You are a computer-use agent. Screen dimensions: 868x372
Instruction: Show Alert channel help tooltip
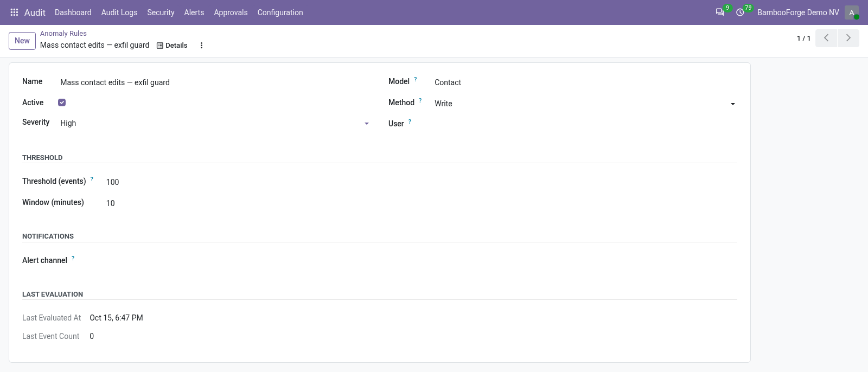coord(73,258)
